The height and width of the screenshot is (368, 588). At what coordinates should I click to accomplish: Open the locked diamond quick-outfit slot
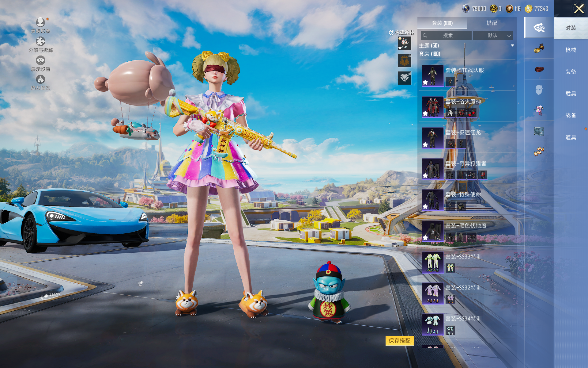(404, 78)
